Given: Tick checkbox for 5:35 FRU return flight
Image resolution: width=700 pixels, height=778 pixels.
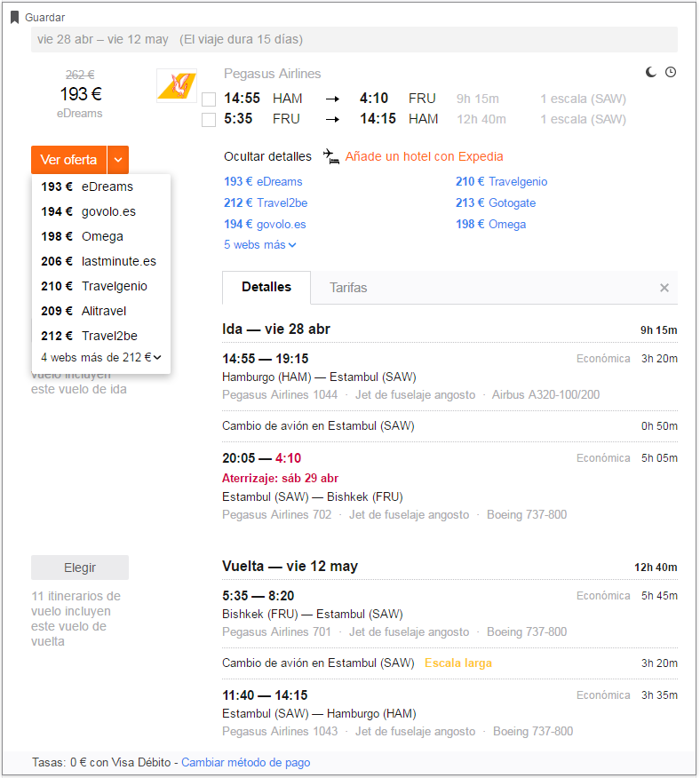Looking at the screenshot, I should click(209, 120).
